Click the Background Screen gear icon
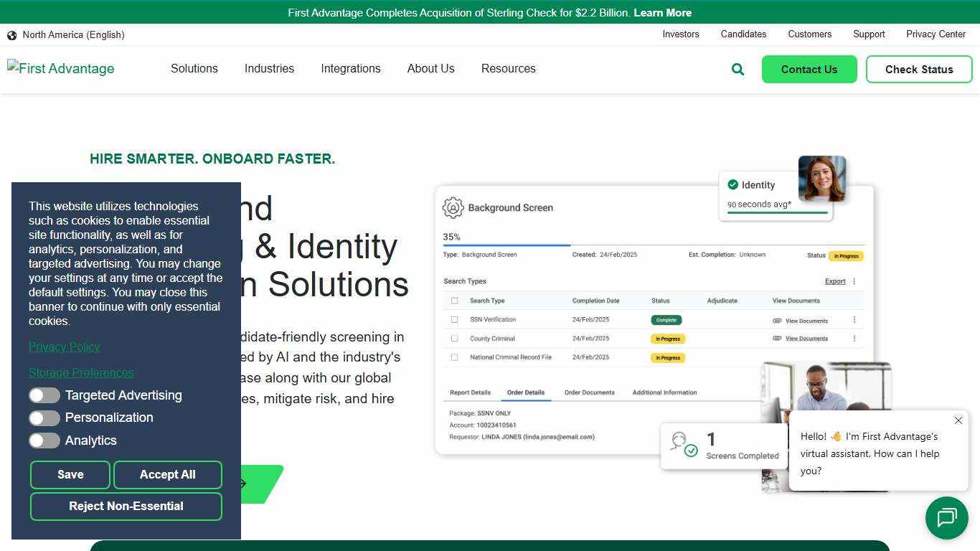Viewport: 980px width, 551px height. (453, 208)
